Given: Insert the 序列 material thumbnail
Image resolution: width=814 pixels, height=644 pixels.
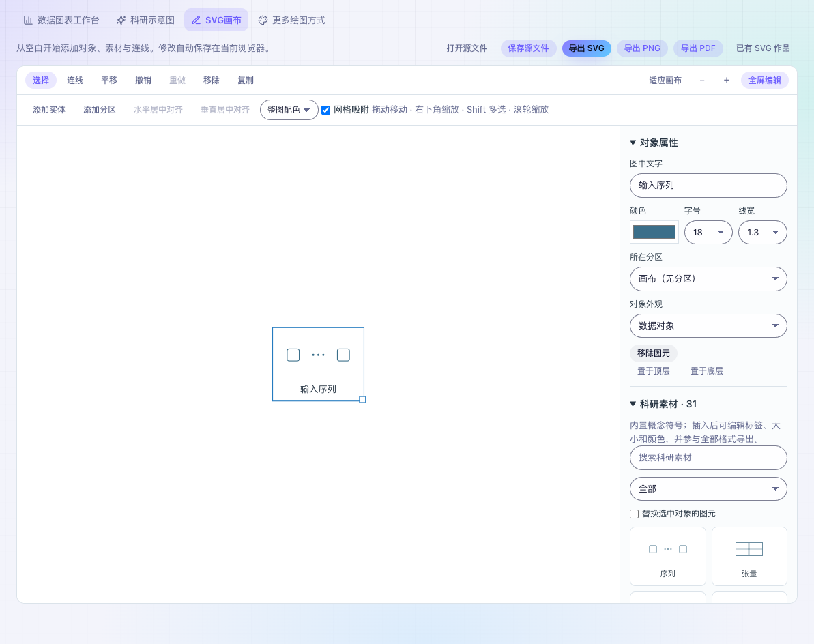Looking at the screenshot, I should coord(667,556).
